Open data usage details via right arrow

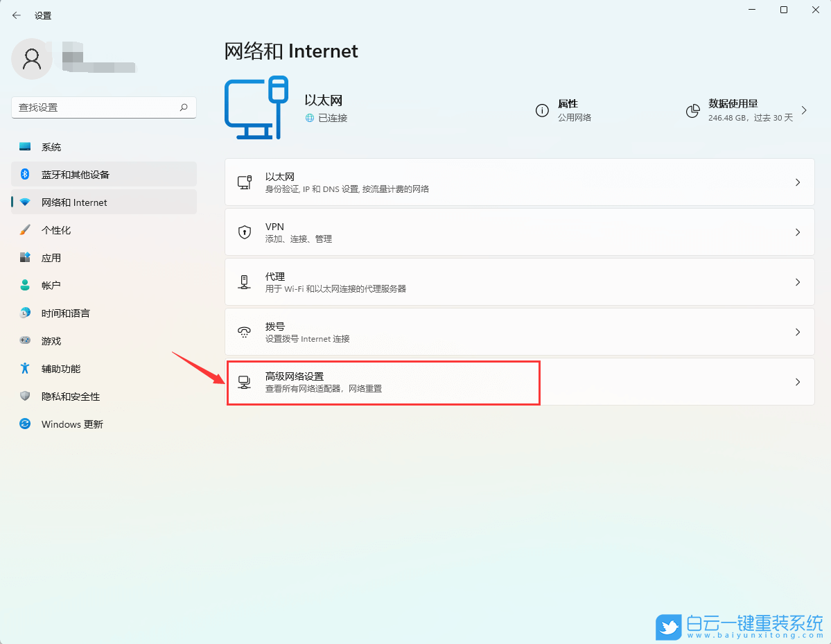coord(804,110)
